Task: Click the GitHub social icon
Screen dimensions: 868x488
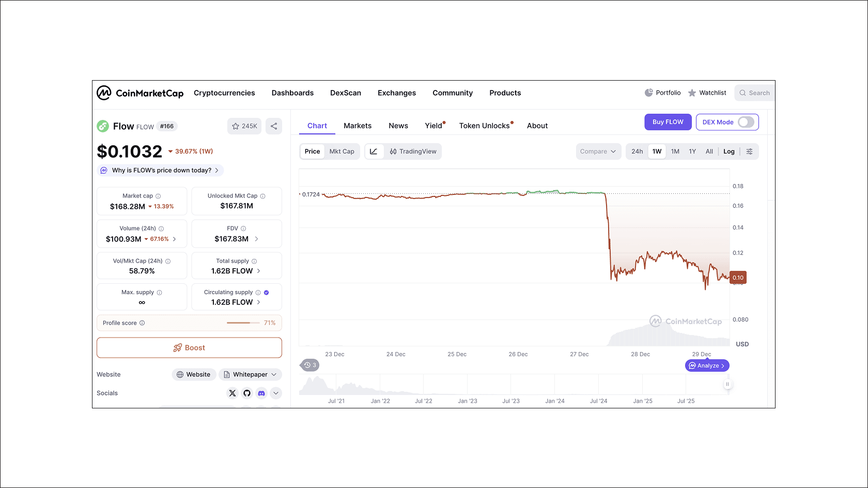Action: (246, 393)
